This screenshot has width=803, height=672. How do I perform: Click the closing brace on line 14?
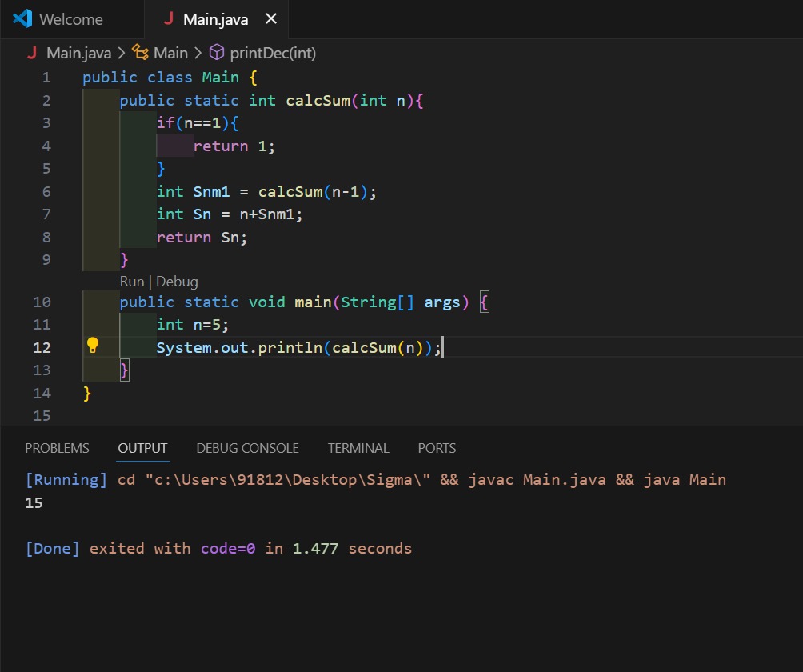point(86,393)
